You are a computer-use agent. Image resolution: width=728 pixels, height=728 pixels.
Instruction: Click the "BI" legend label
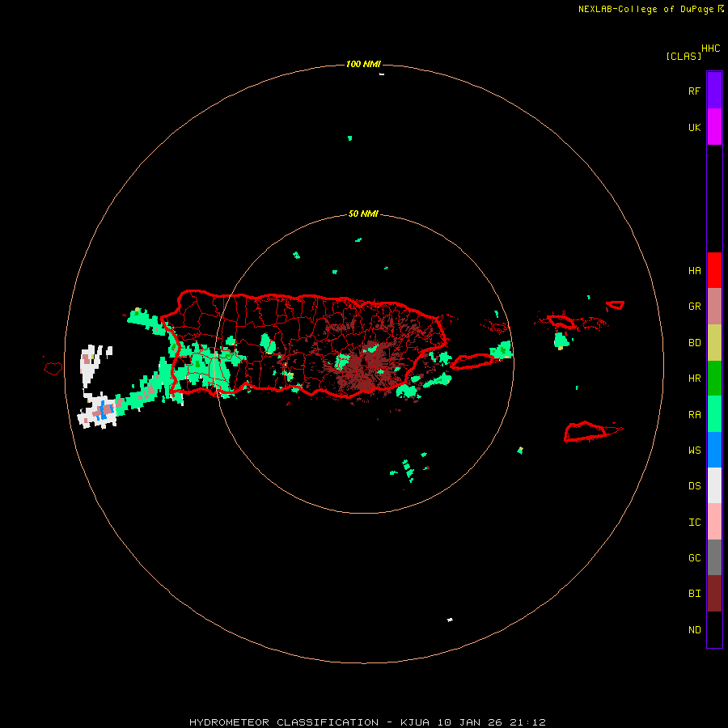(694, 594)
